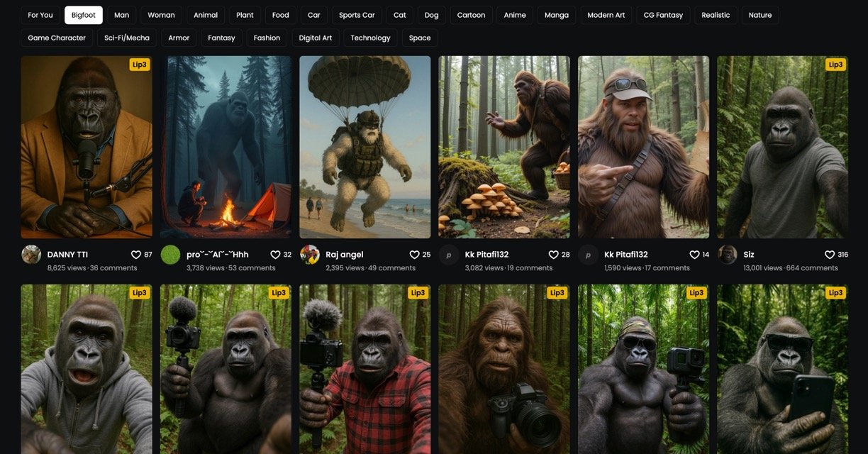Open DANNY TTI's profile avatar
The height and width of the screenshot is (454, 868).
pos(31,255)
